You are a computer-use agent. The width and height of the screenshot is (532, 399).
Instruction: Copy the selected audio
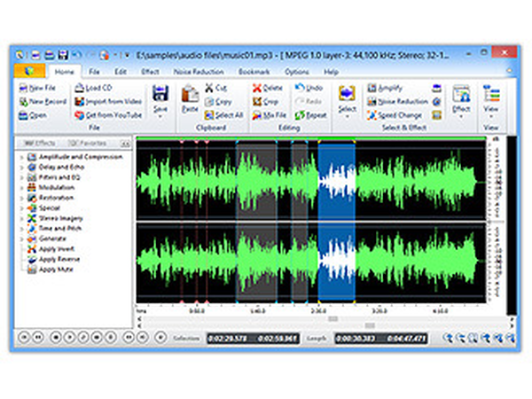218,101
